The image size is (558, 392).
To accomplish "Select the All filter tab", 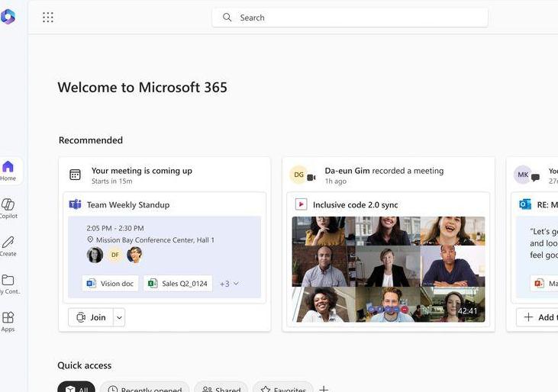I will click(76, 387).
